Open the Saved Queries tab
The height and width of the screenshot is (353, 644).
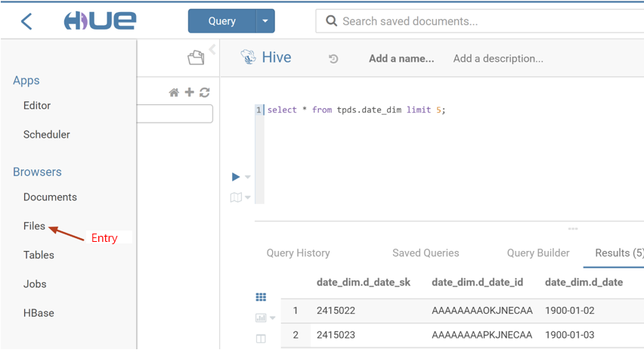coord(426,253)
